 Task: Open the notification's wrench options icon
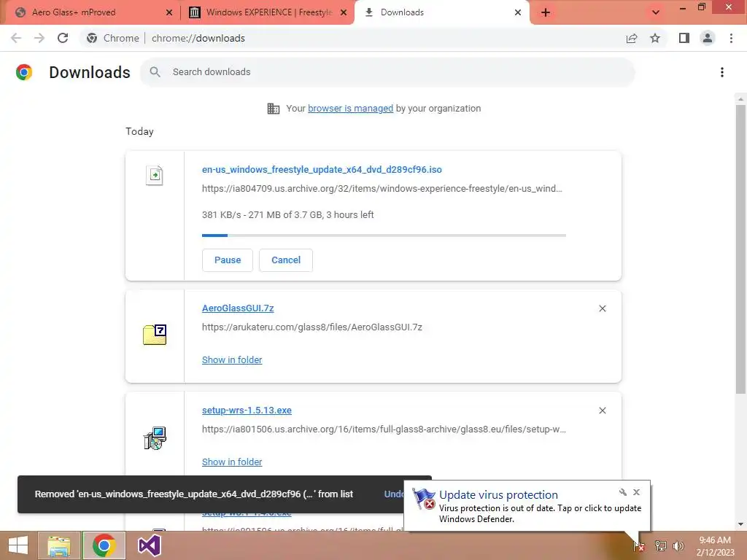tap(623, 492)
